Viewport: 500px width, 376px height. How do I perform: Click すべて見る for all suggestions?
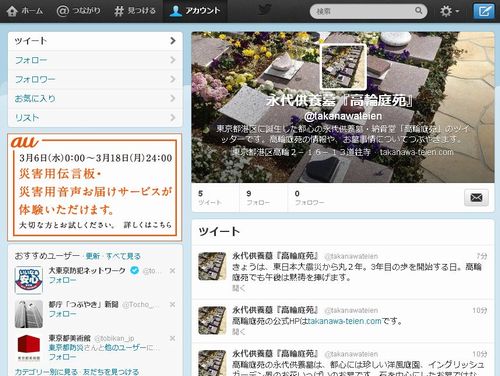pos(123,256)
